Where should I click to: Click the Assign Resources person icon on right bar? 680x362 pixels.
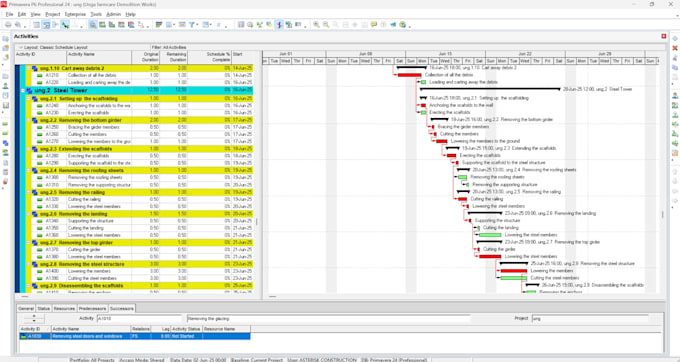coord(675,96)
